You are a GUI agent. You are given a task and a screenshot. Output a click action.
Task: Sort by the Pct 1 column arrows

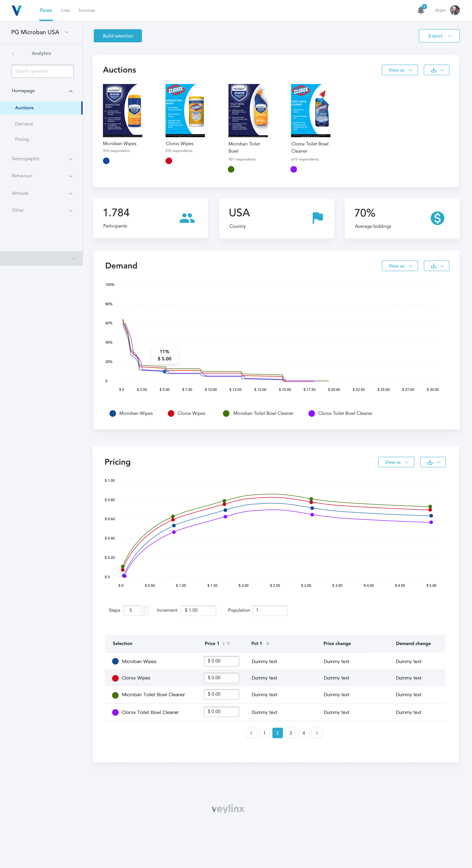(x=268, y=644)
